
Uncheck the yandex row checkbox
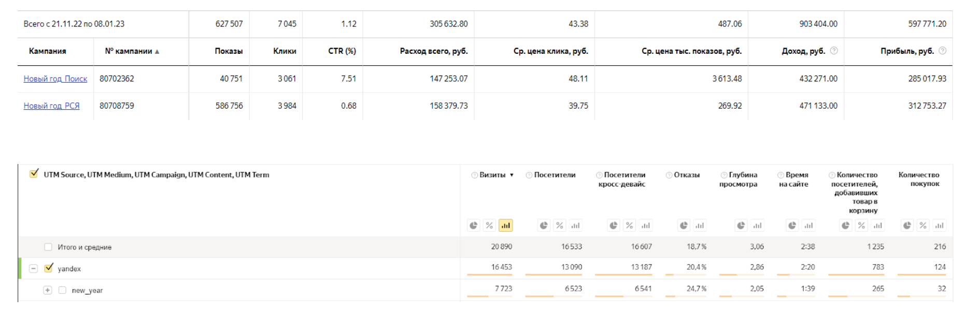pyautogui.click(x=49, y=268)
